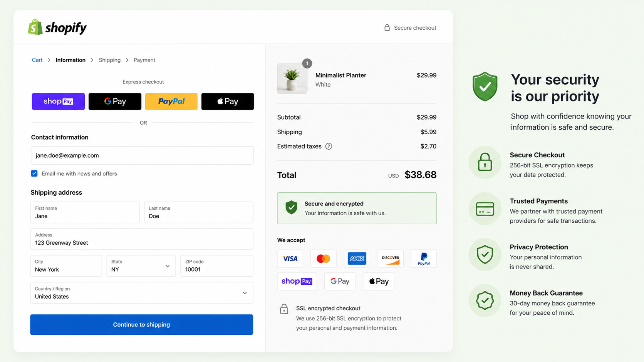Click the Subtotal label
The width and height of the screenshot is (644, 362).
point(289,117)
